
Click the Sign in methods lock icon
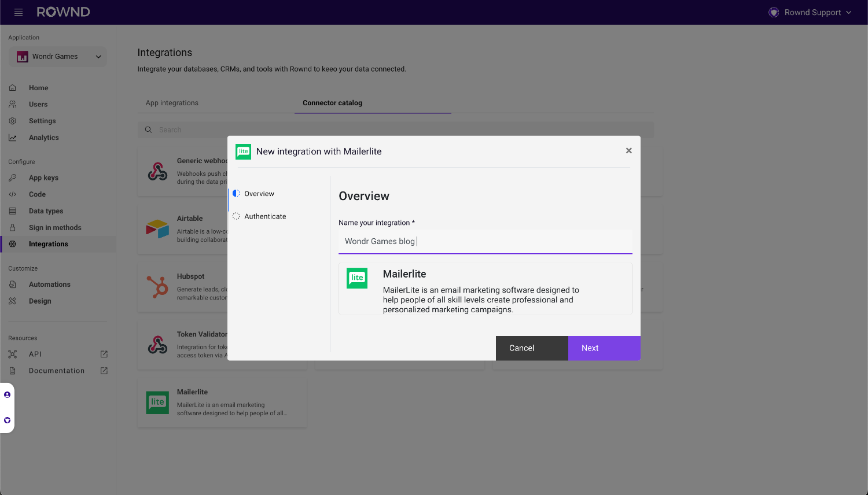[x=13, y=228]
